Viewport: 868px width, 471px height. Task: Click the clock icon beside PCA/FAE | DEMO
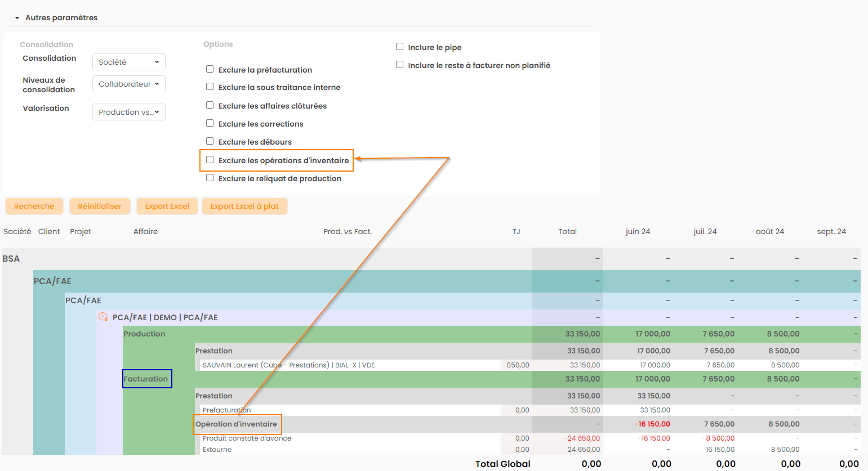[x=103, y=317]
